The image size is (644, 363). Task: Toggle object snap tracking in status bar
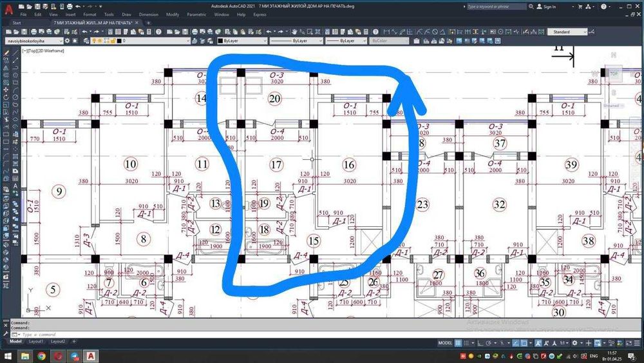click(516, 343)
